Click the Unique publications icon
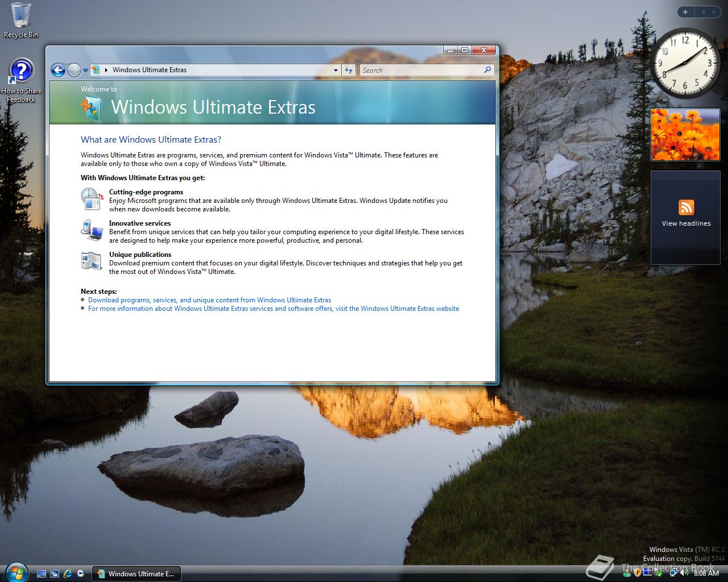The width and height of the screenshot is (728, 582). click(92, 261)
